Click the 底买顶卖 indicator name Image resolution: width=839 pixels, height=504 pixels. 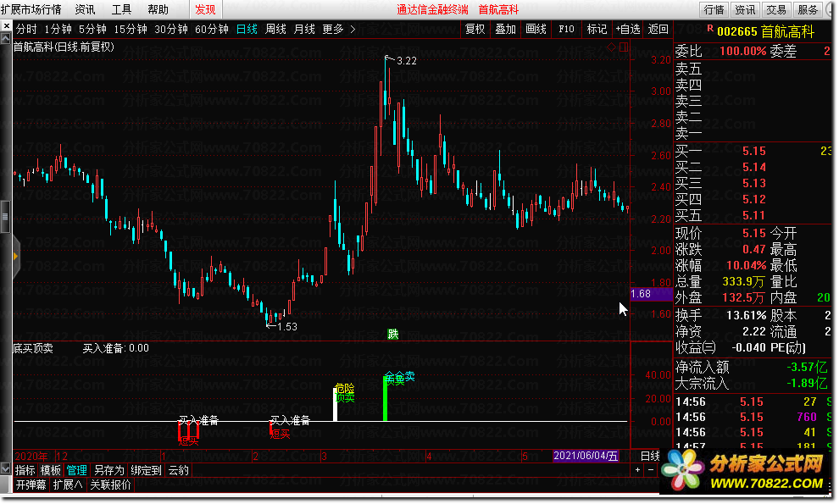33,348
